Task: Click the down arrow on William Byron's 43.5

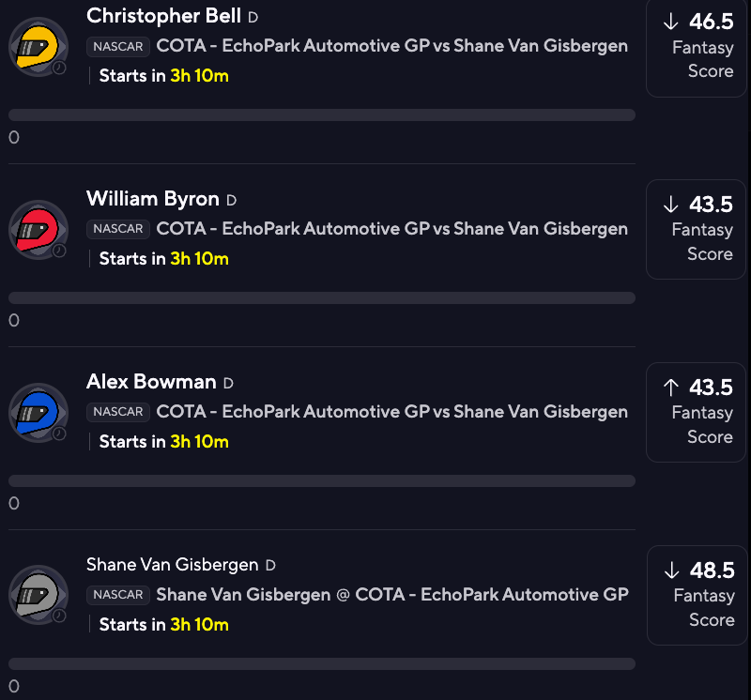Action: click(x=670, y=205)
